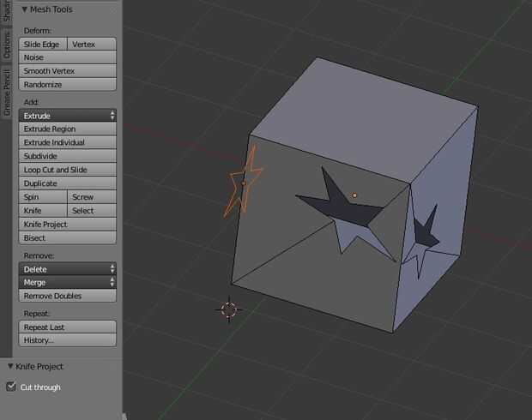532x420 pixels.
Task: Click Remove Doubles
Action: (x=68, y=296)
